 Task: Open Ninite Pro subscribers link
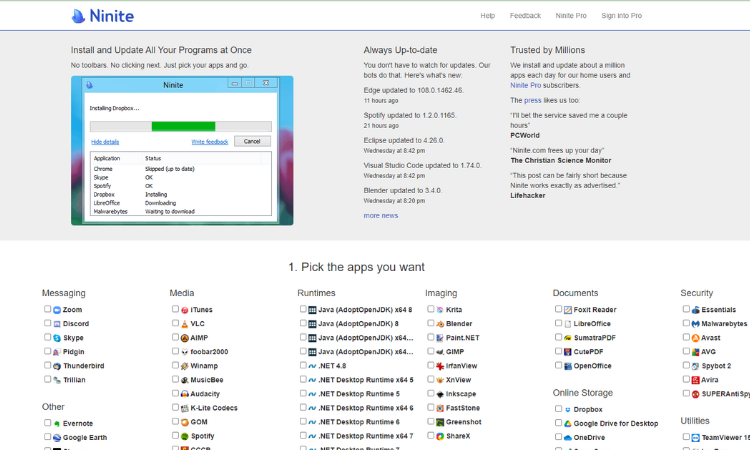(525, 85)
